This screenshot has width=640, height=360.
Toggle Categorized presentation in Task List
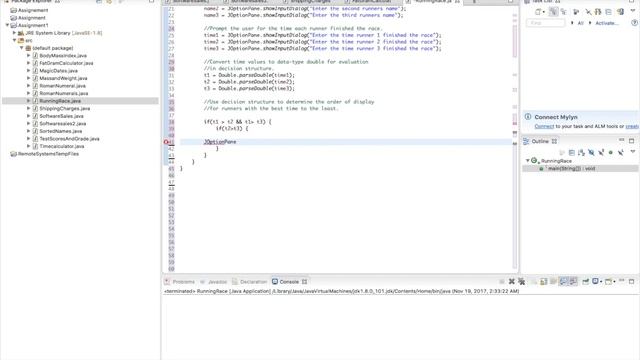(x=553, y=12)
